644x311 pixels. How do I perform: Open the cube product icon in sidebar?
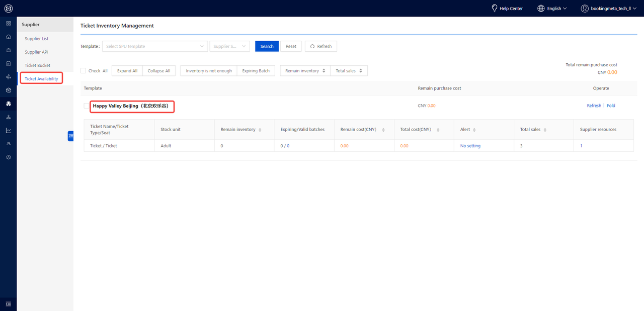8,90
